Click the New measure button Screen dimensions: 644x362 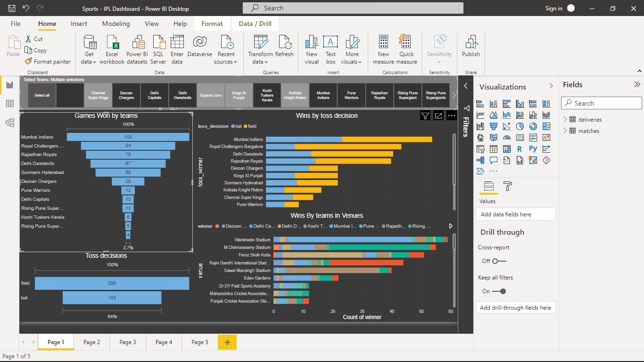pos(383,49)
